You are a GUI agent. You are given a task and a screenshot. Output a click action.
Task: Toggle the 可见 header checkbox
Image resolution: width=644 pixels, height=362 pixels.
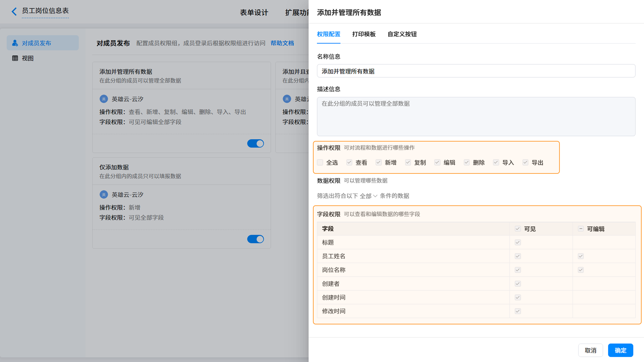tap(518, 229)
